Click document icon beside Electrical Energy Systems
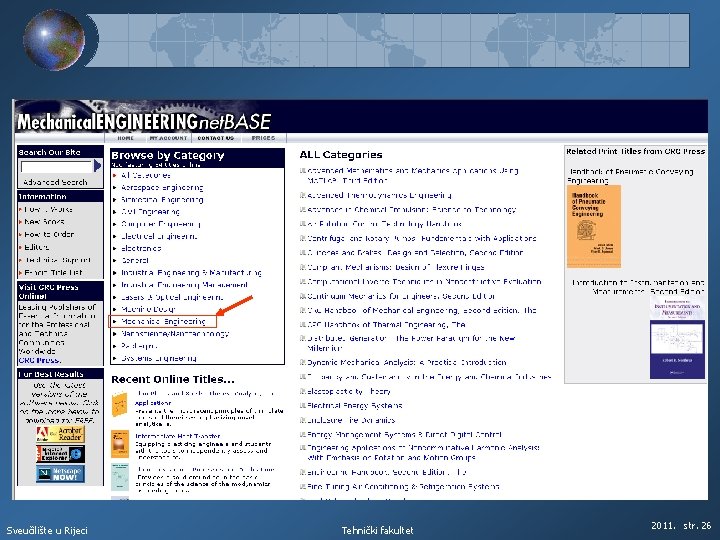Viewport: 720px width, 540px height. click(x=303, y=405)
